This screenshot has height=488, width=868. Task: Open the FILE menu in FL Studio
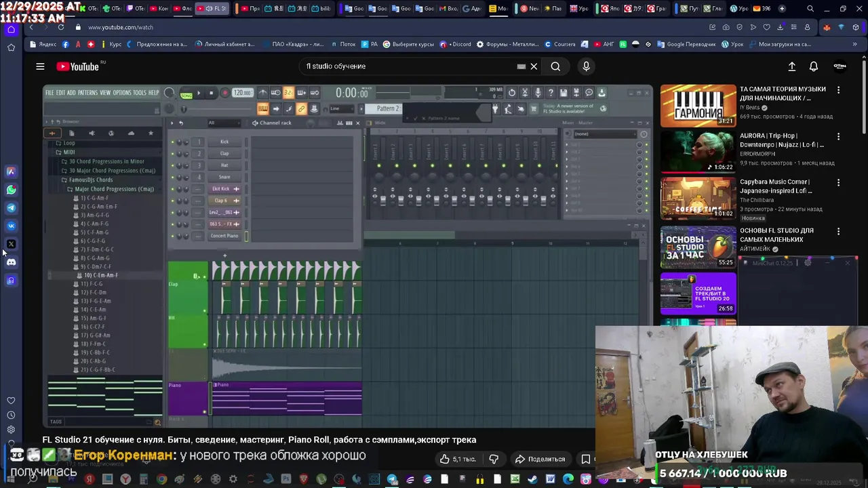[50, 93]
